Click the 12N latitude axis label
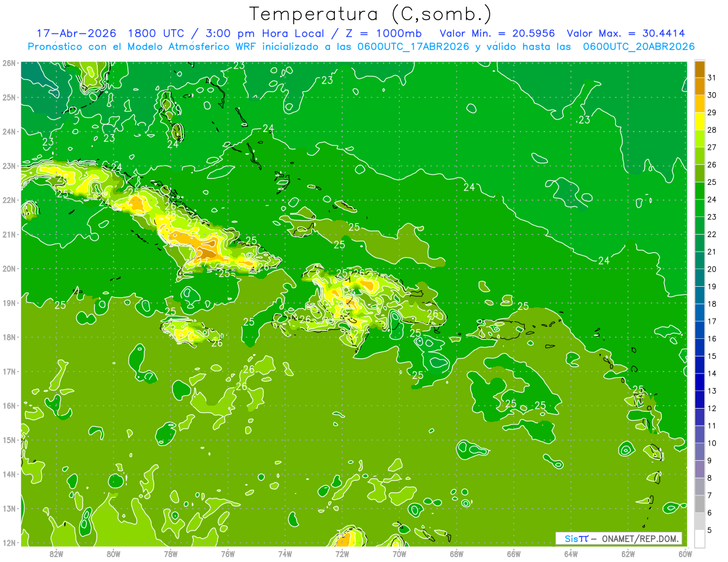 [x=8, y=543]
